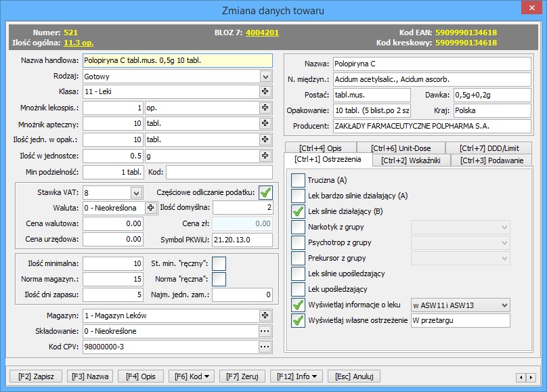Uncheck Lek silnie działający (B)
The height and width of the screenshot is (392, 547).
(x=298, y=211)
